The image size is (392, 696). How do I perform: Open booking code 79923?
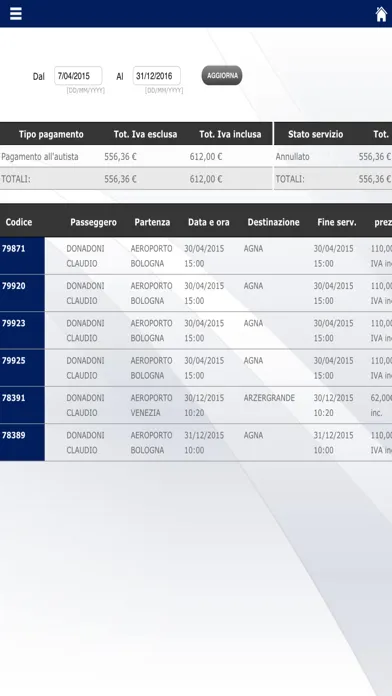[x=14, y=323]
